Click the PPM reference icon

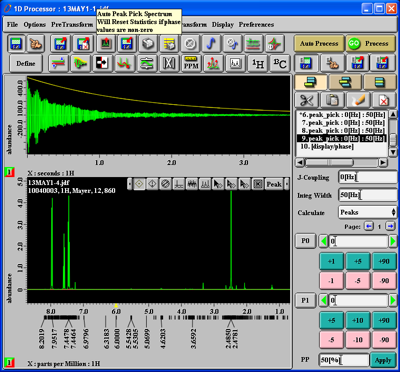point(191,63)
